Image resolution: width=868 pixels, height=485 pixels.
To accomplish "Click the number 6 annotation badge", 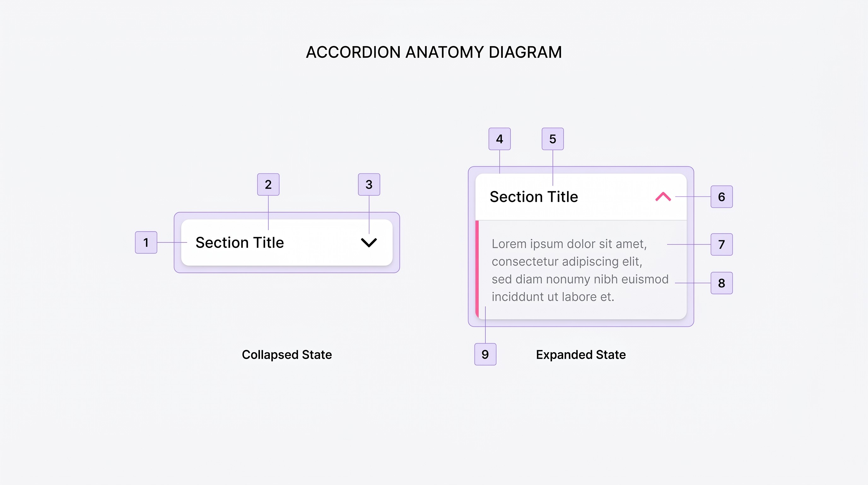I will coord(721,197).
